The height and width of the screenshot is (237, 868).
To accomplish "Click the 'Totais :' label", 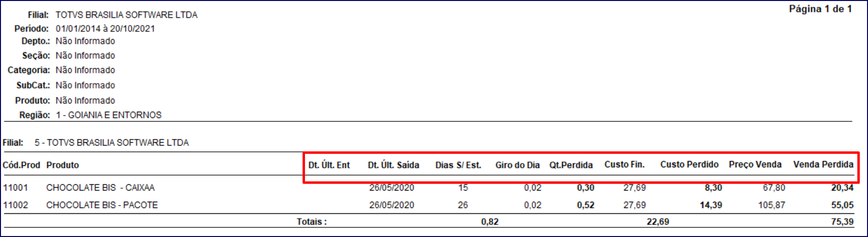I will 312,222.
